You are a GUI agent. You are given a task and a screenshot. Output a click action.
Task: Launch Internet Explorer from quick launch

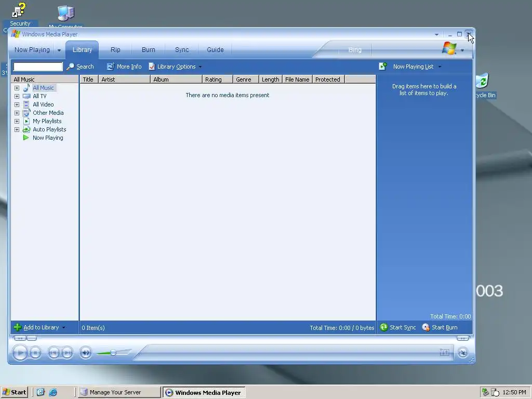point(53,392)
